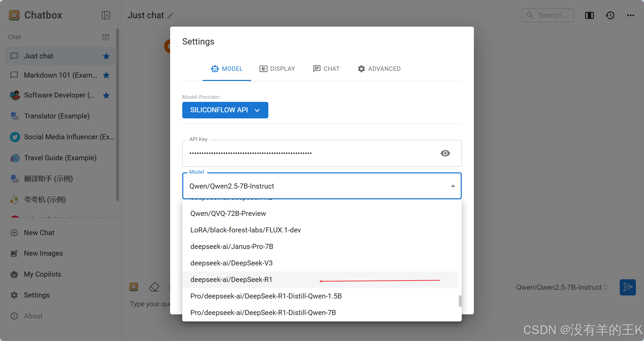Open Social Media Influencer chat
This screenshot has width=644, height=341.
(60, 137)
